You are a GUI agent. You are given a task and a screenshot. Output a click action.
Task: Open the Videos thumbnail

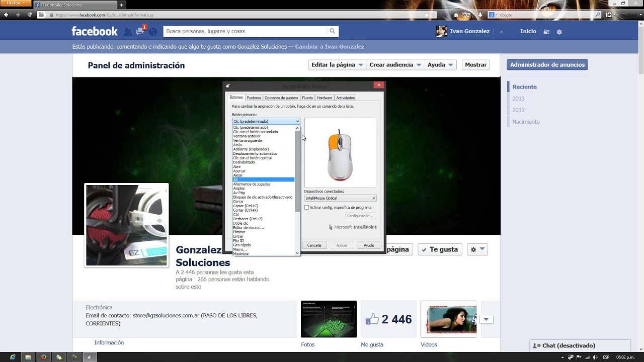pos(448,319)
